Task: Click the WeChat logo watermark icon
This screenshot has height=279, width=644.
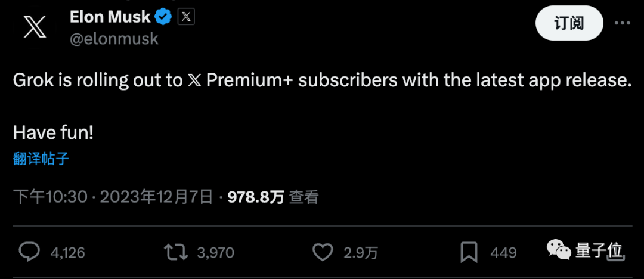Action: click(x=559, y=250)
